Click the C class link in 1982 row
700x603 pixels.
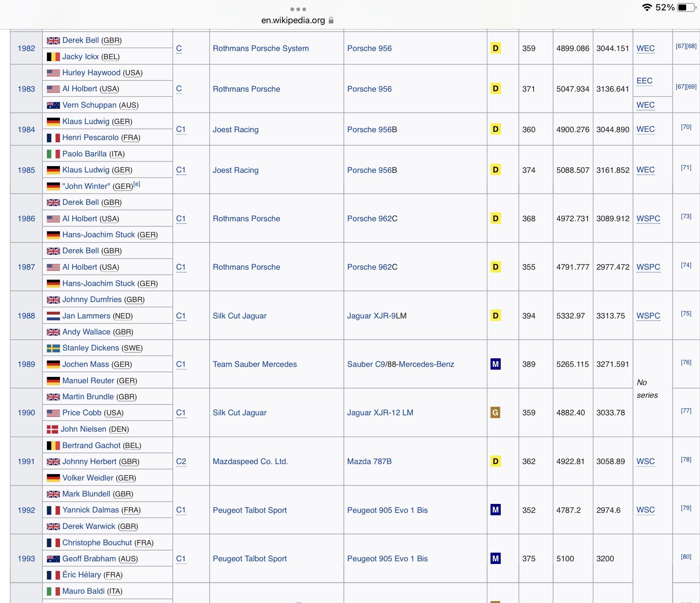pos(179,48)
